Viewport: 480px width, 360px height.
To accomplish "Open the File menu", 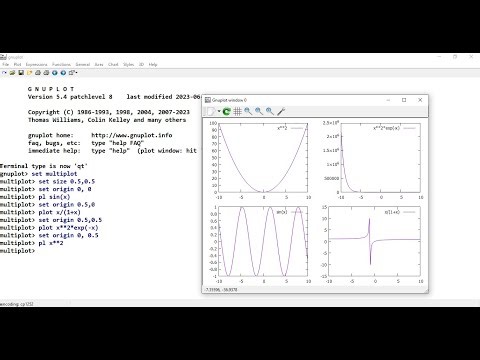I will pyautogui.click(x=6, y=64).
